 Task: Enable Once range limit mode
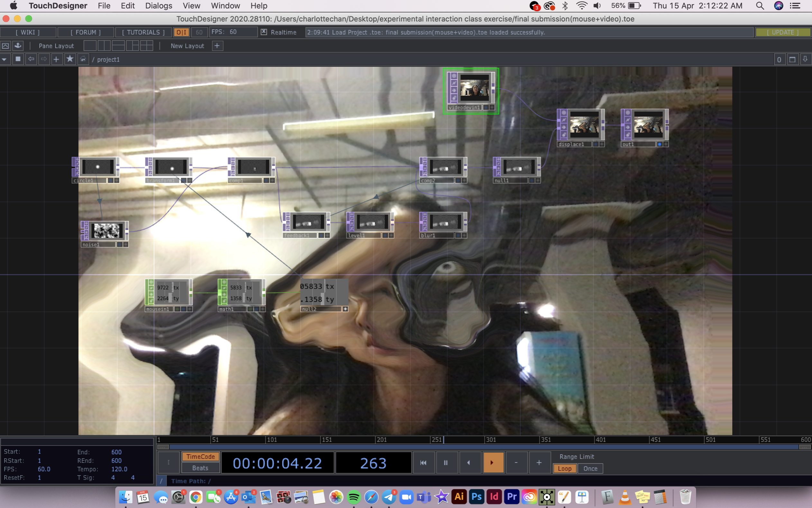click(590, 468)
